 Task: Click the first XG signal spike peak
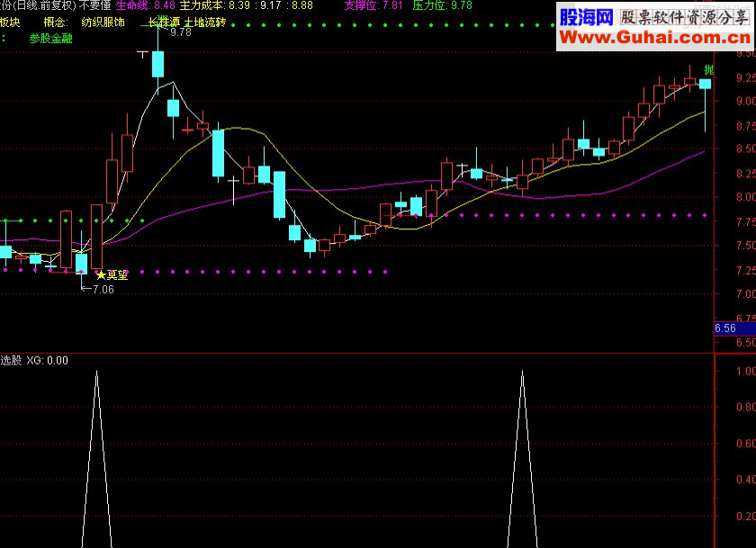[x=97, y=372]
